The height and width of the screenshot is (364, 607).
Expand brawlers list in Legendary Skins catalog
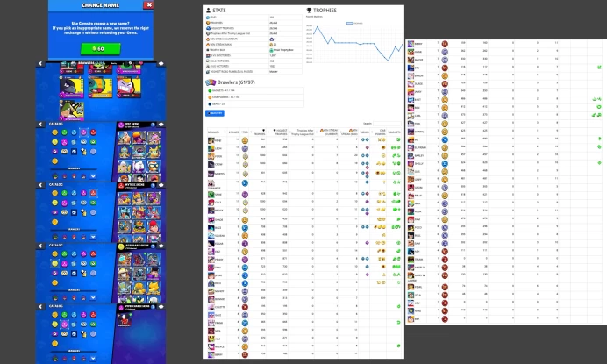click(x=93, y=298)
